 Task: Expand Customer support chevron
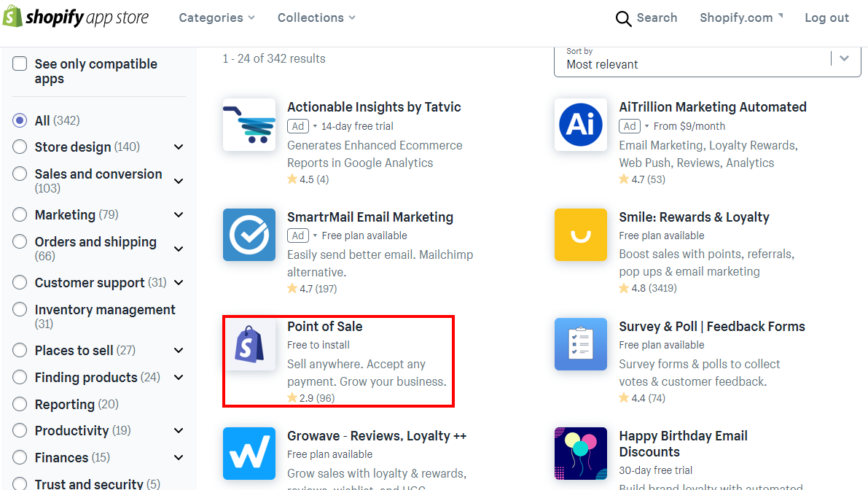point(179,283)
